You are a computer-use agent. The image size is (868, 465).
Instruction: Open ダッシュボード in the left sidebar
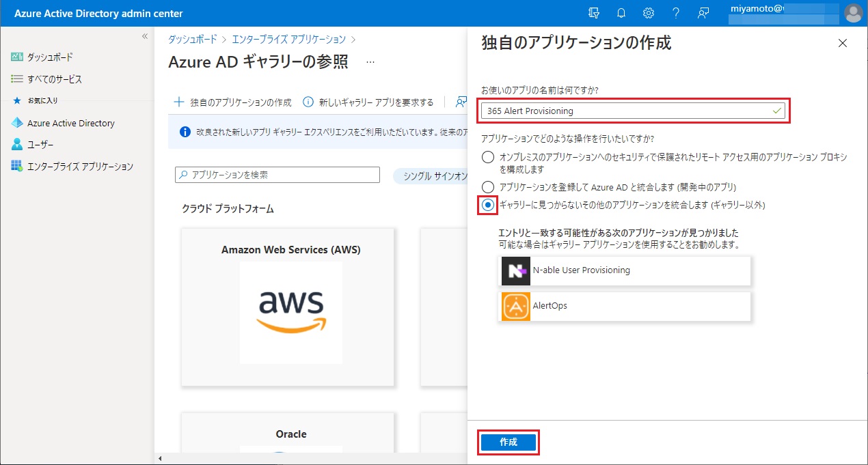point(49,57)
